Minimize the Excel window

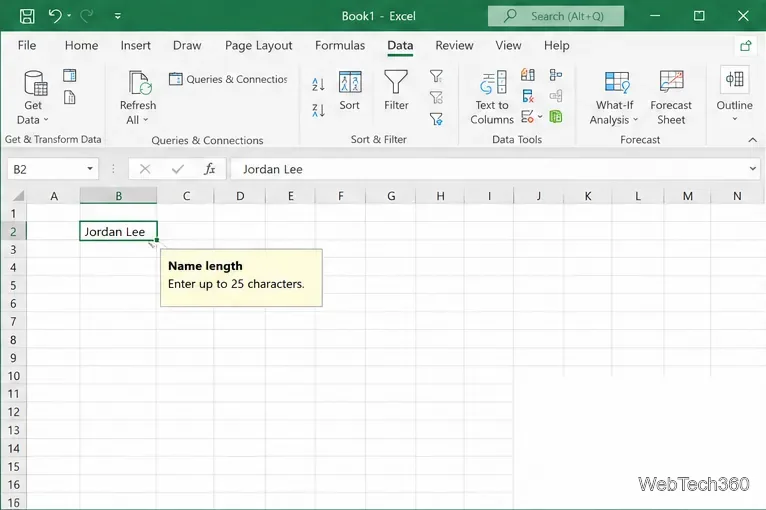[x=655, y=16]
